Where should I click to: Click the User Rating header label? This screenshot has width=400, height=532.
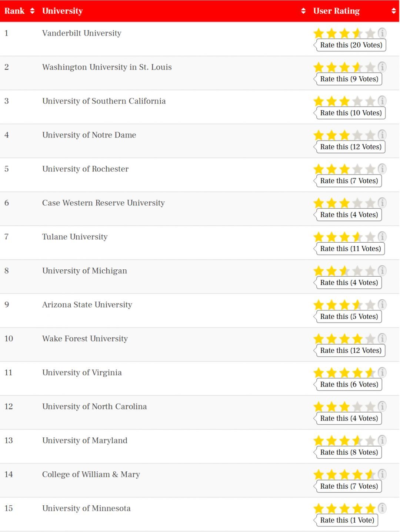(x=336, y=11)
